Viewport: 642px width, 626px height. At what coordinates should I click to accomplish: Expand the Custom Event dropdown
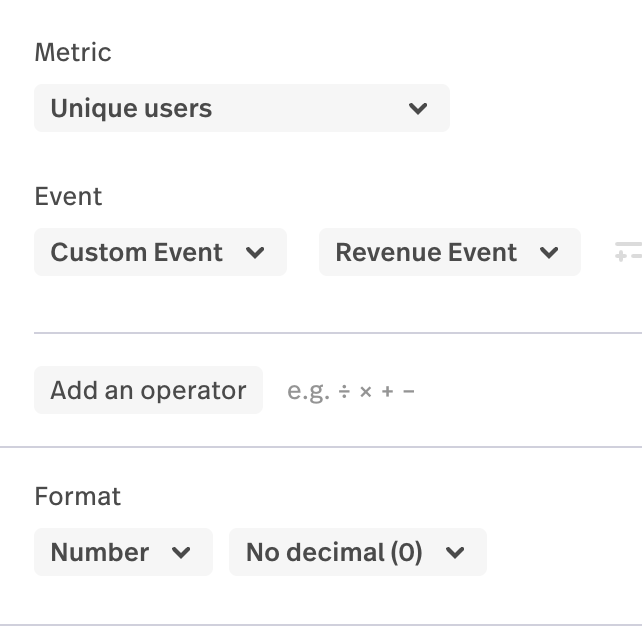pyautogui.click(x=160, y=252)
